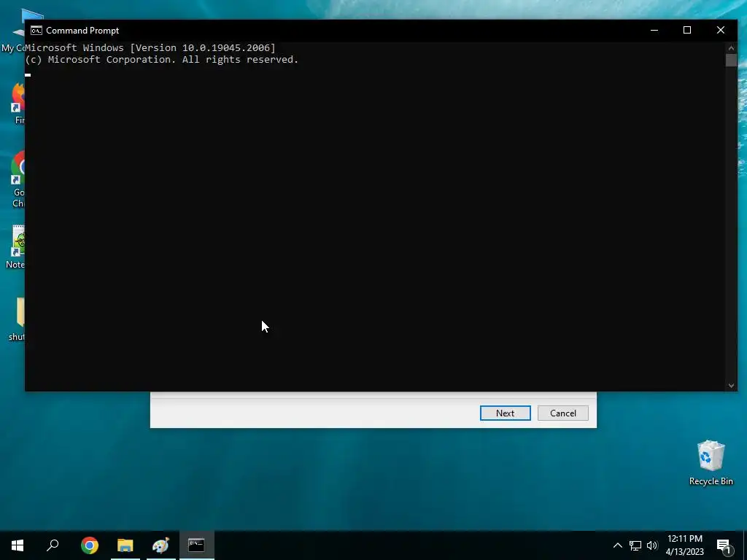Open taskbar search magnifier
This screenshot has height=560, width=747.
tap(53, 545)
